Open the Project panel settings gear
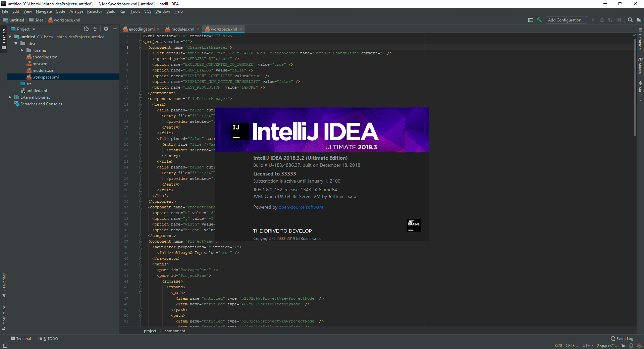This screenshot has height=349, width=644. [106, 29]
